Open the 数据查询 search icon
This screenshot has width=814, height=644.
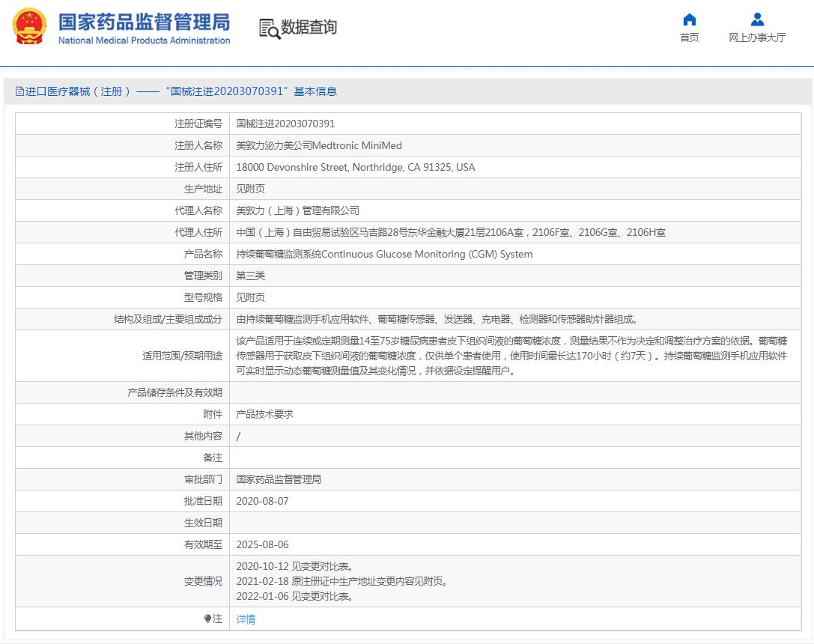pos(270,28)
